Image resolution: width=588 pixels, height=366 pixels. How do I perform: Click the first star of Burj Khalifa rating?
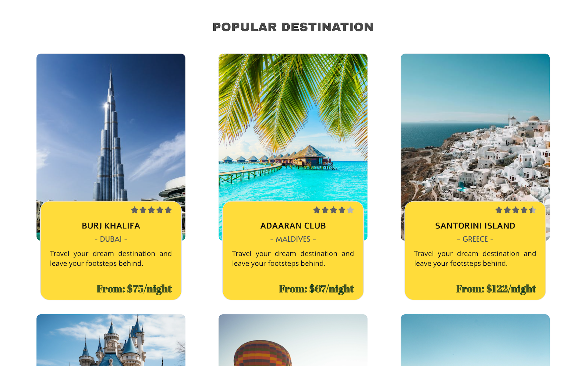134,210
